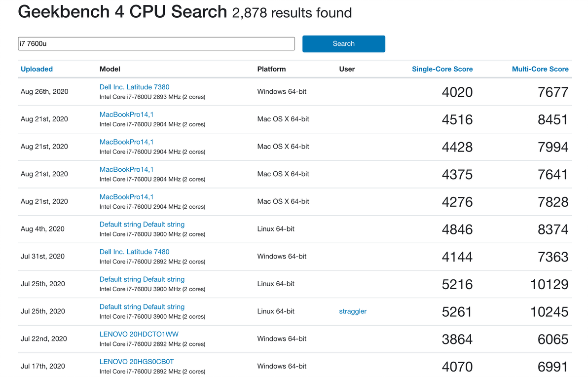Click the 7677 multi-core score
Screen dimensions: 588x377
tap(553, 92)
